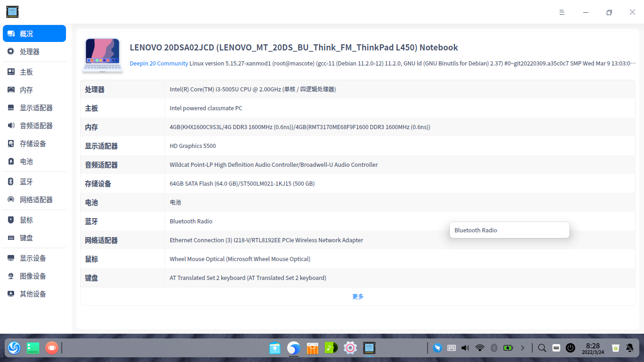Click the keyboard layout tray icon
644x362 pixels.
coord(452,348)
